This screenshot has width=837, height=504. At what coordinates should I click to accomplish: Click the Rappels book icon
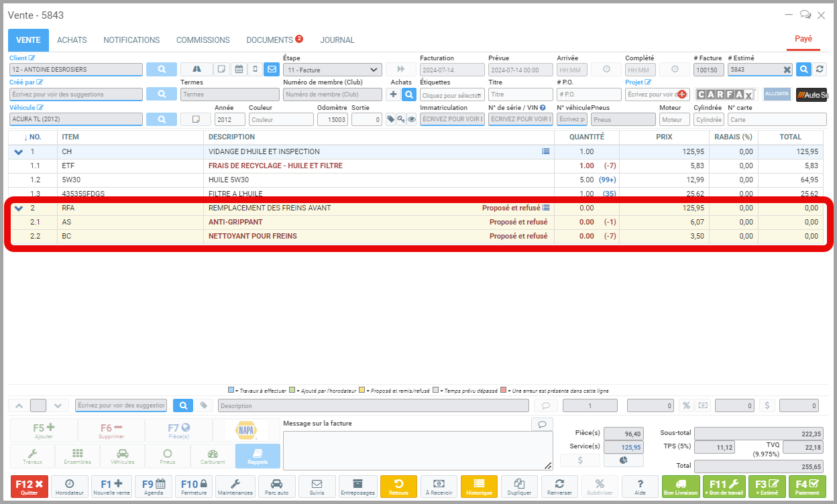(258, 456)
